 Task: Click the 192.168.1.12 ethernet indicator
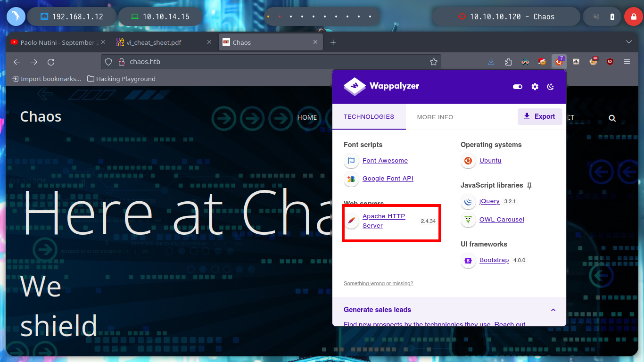pyautogui.click(x=72, y=16)
